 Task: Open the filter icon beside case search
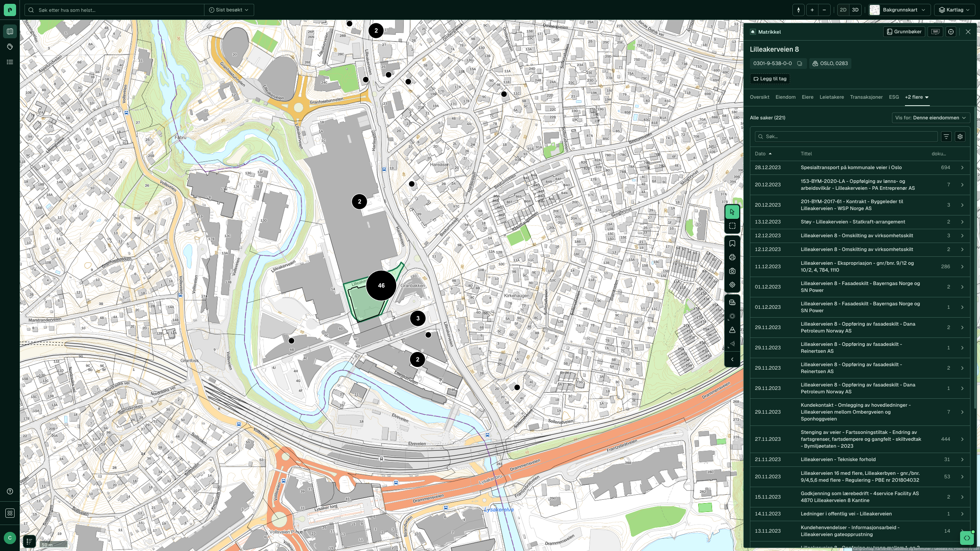[946, 137]
